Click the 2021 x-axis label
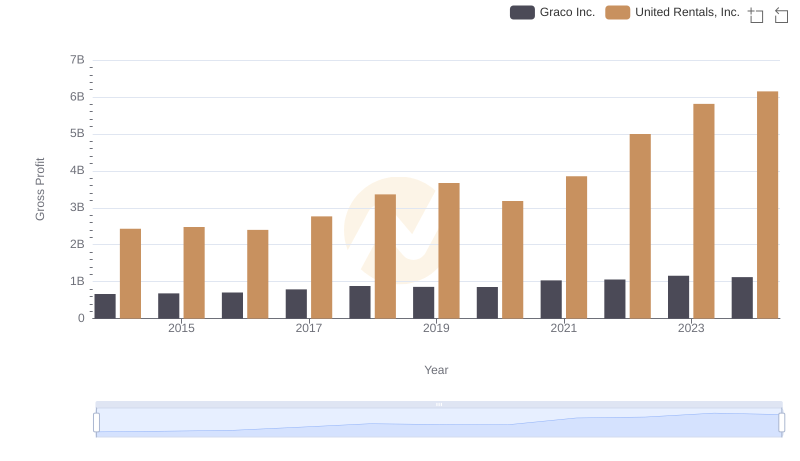Screen dimensions: 800x461 [x=563, y=328]
